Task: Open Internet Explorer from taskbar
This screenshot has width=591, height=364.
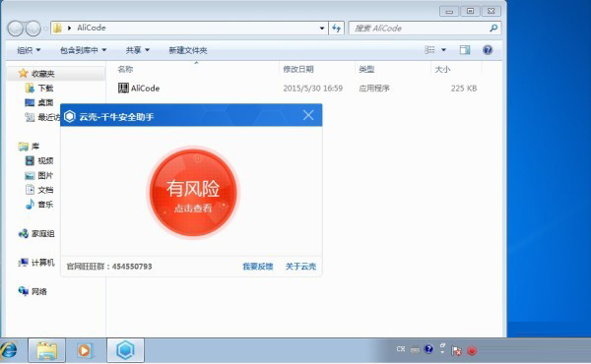Action: (x=10, y=350)
